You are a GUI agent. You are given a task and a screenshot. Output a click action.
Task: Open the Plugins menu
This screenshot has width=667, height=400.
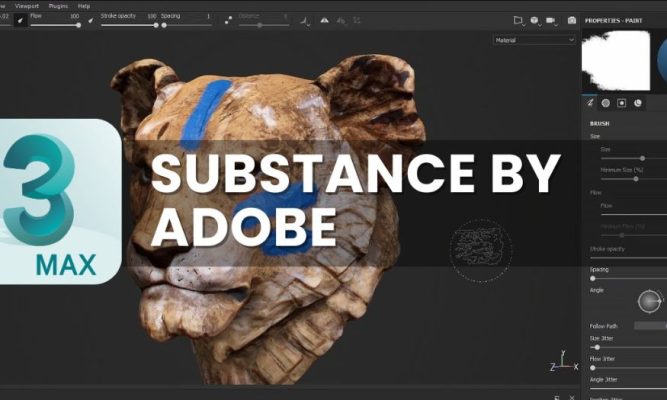click(57, 5)
